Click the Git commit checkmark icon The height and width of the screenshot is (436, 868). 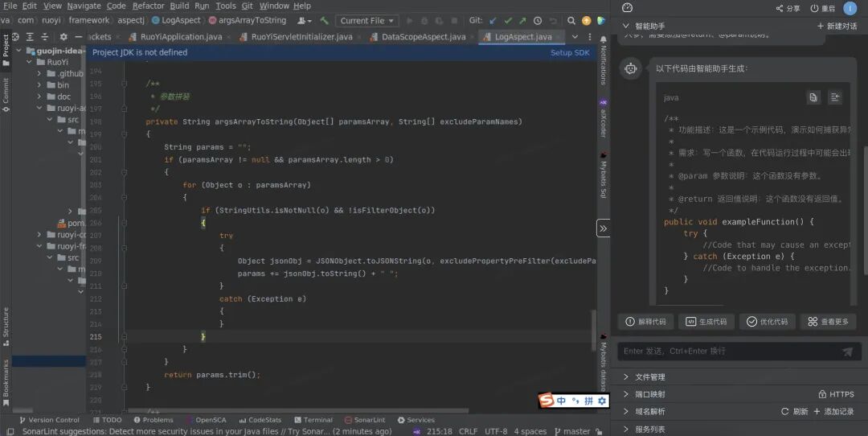508,20
